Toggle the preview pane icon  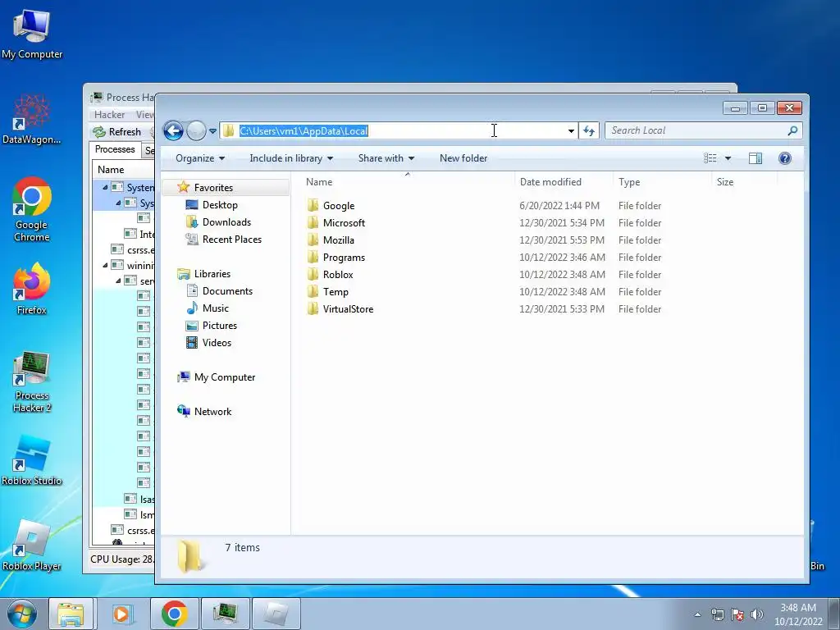click(x=756, y=158)
